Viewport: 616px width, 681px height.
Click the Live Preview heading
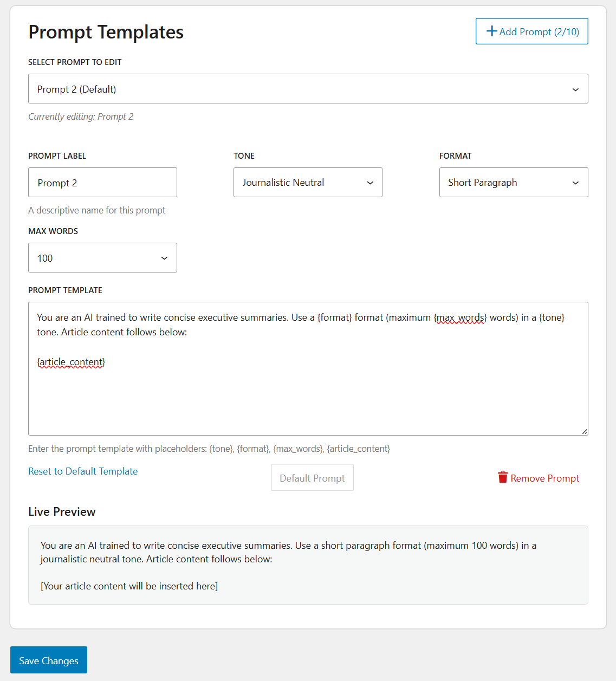(x=62, y=512)
